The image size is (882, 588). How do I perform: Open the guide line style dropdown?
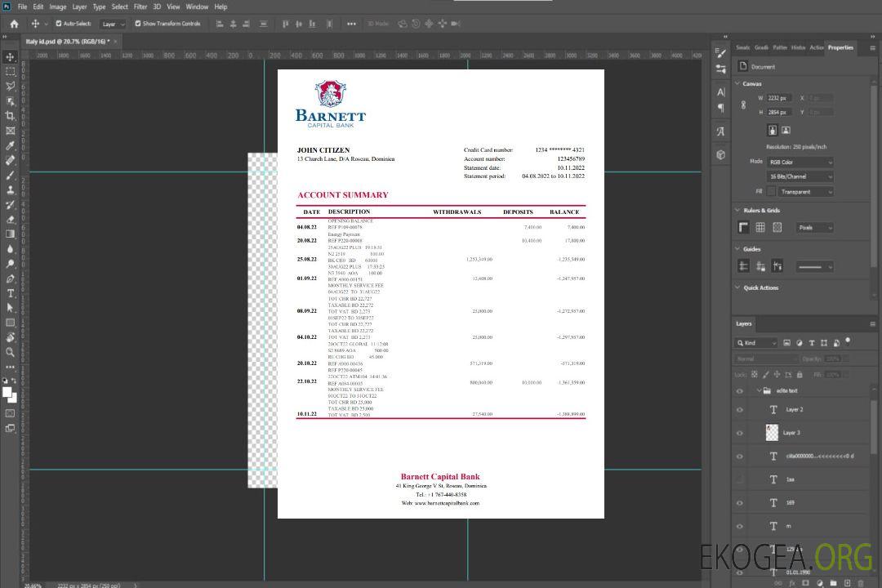(x=814, y=267)
